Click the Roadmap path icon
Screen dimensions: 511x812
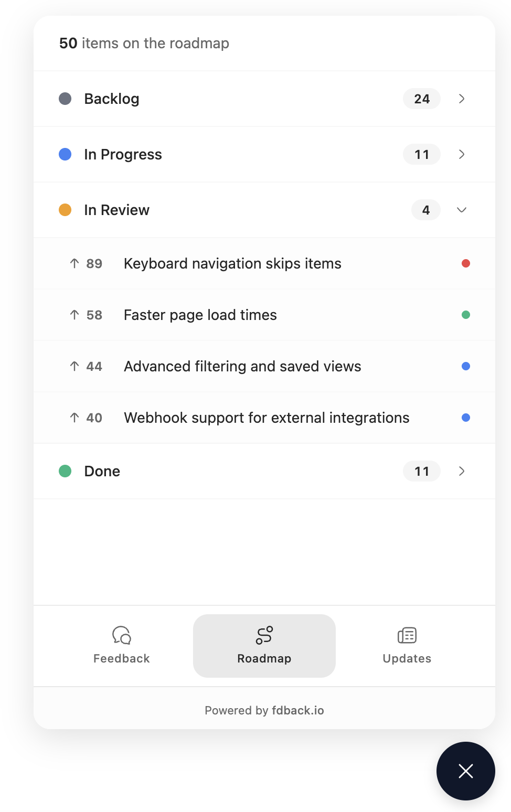coord(264,635)
